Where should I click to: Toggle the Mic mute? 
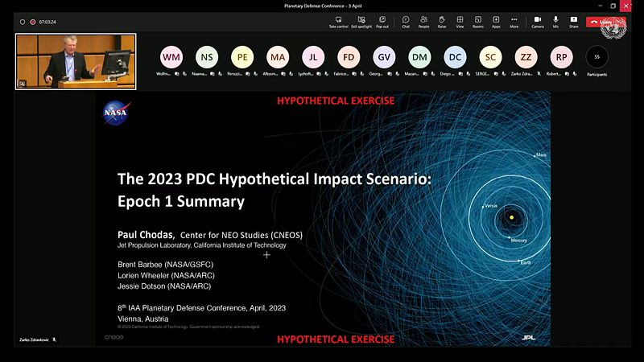[555, 22]
